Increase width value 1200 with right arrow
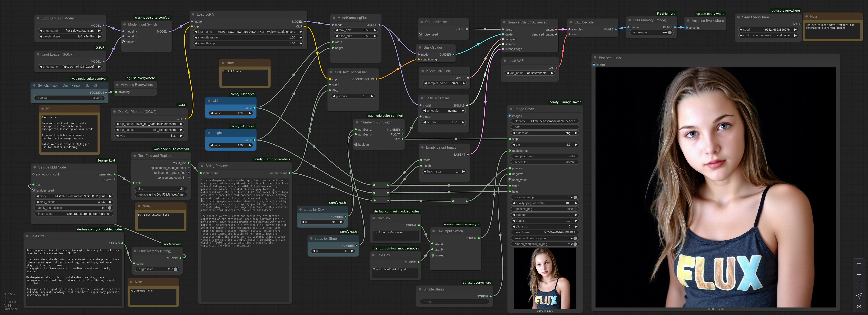Viewport: 868px width, 315px height. [250, 113]
